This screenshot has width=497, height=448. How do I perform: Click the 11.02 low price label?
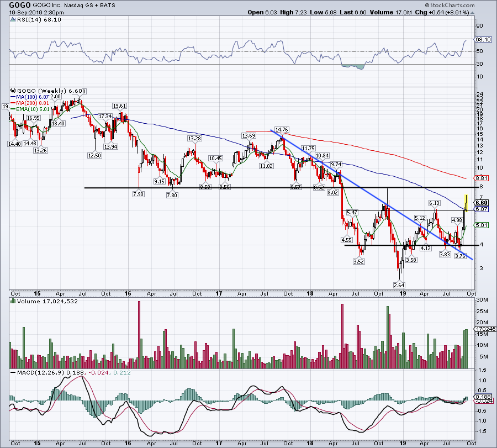pyautogui.click(x=266, y=166)
